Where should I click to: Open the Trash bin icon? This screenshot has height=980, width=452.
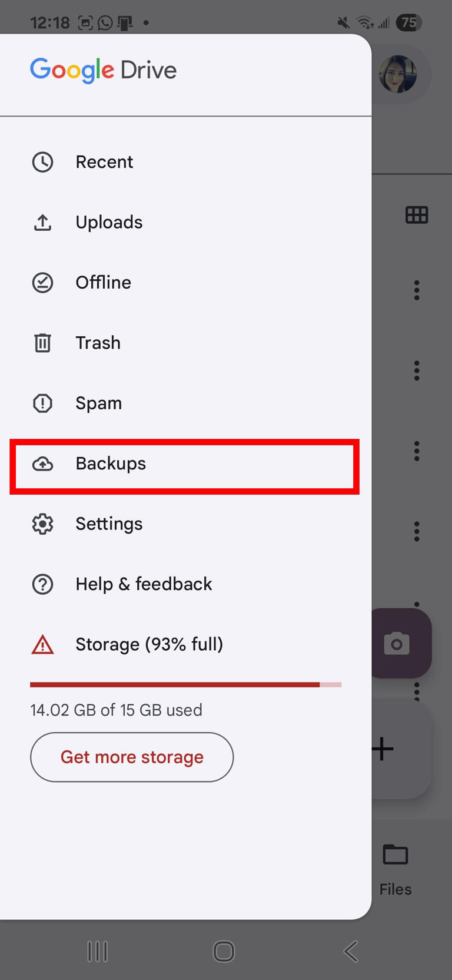(42, 342)
